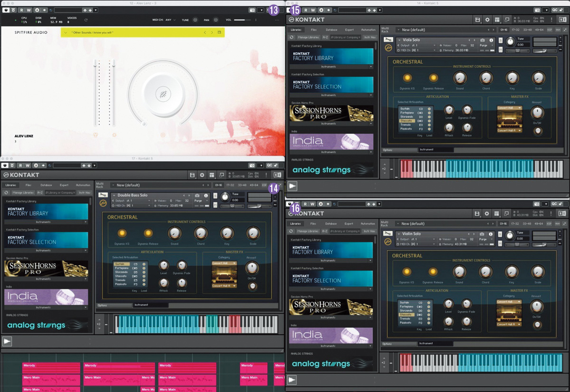Click Manage Libraries in Violin Solo Kontakt window

308,231
